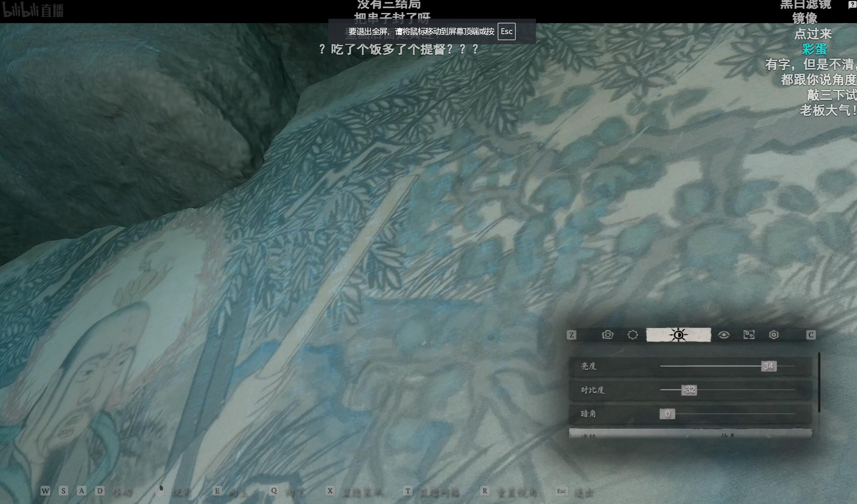Screen dimensions: 857x504
Task: Set the 亮度 brightness slider at 34
Action: (x=769, y=366)
